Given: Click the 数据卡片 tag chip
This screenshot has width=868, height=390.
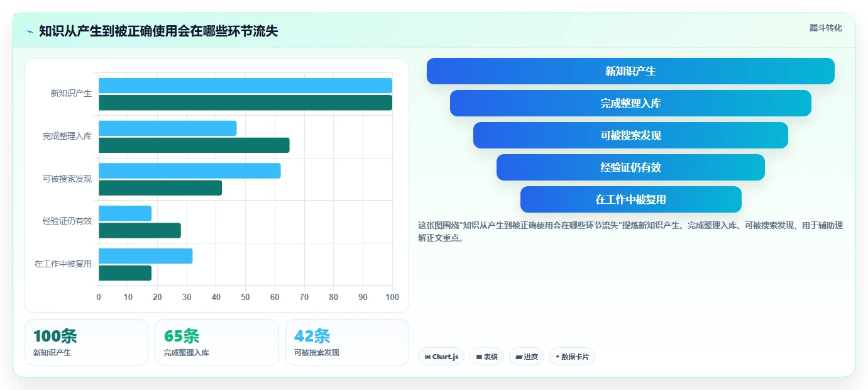Looking at the screenshot, I should pos(572,357).
